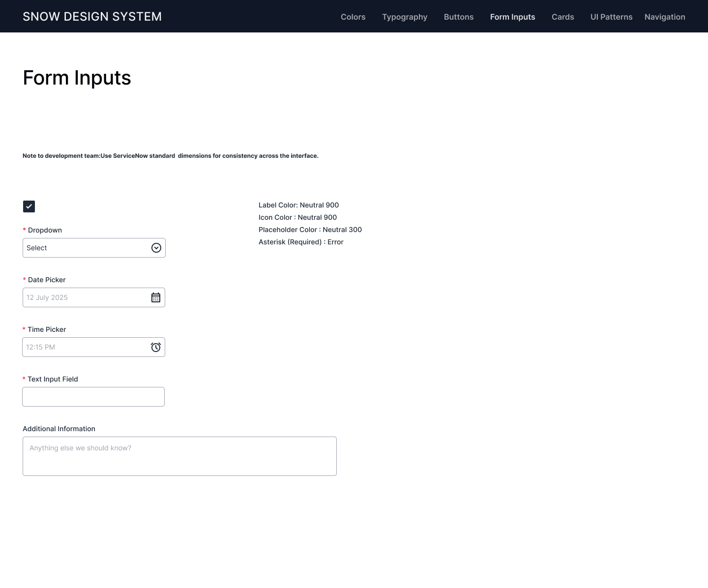Click the Dropdown field label

pos(45,230)
